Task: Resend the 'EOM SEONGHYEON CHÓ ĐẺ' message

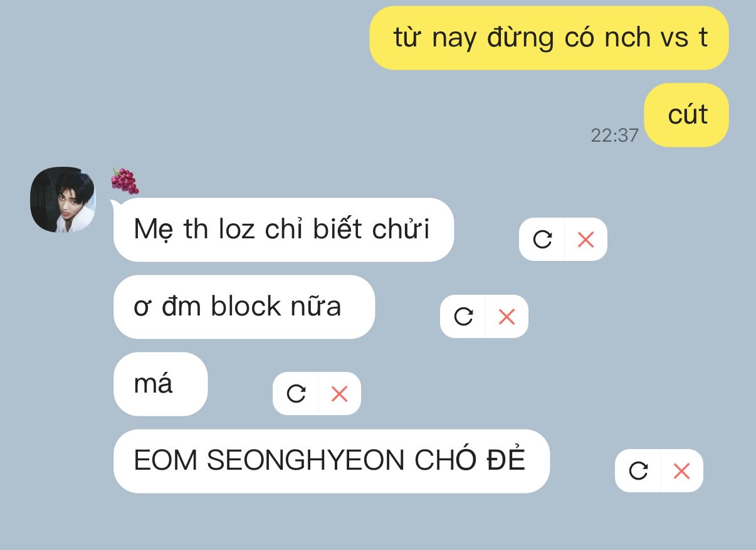Action: pyautogui.click(x=638, y=470)
